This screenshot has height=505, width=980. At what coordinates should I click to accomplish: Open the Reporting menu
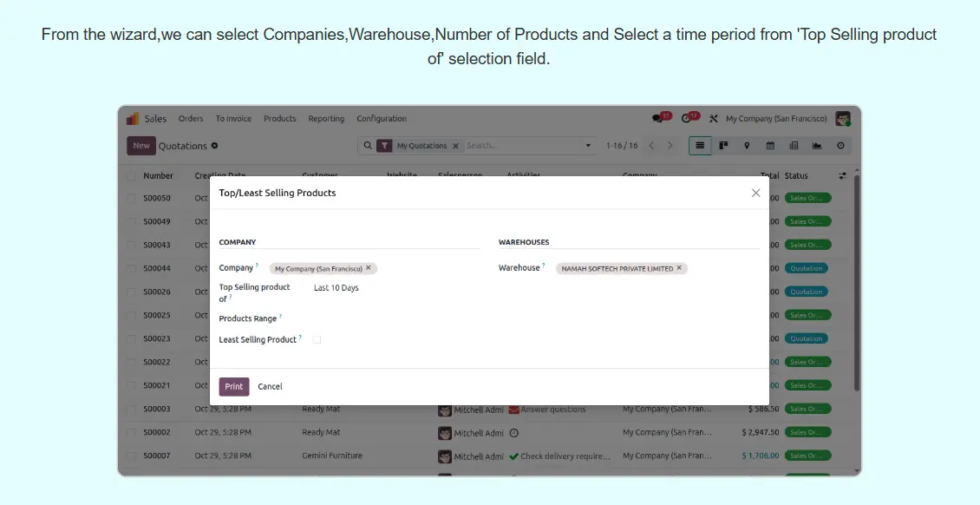coord(326,119)
